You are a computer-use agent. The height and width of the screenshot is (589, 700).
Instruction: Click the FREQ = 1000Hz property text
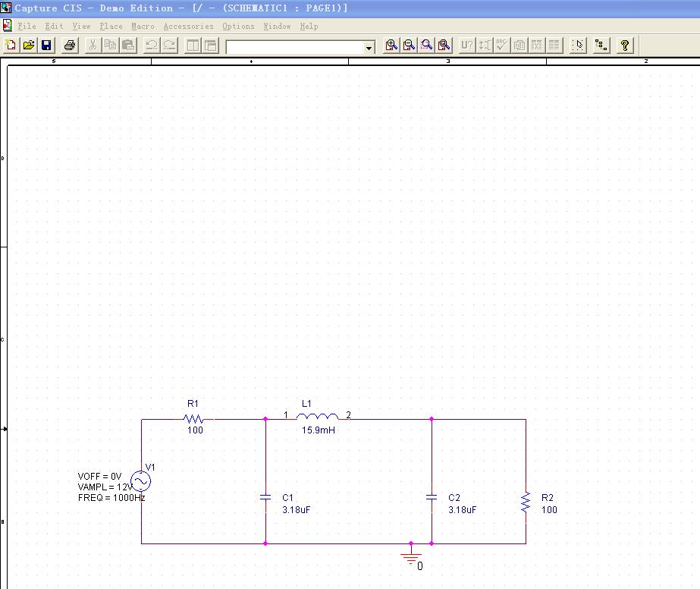point(111,498)
